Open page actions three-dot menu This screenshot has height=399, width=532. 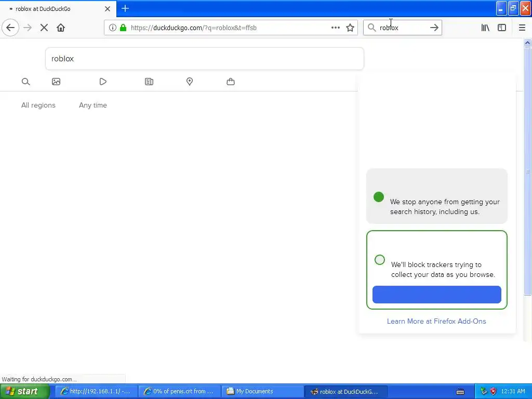pos(336,28)
